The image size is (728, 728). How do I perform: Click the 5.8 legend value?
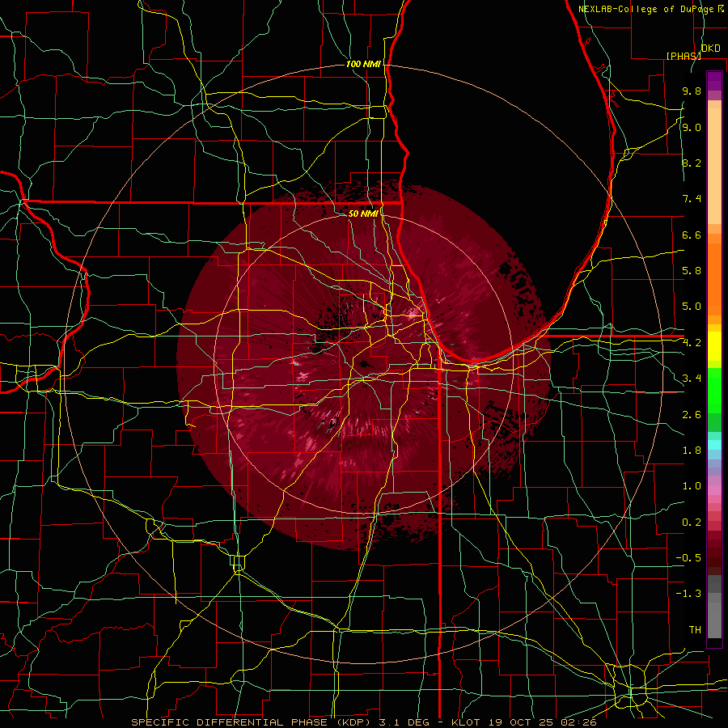click(692, 271)
